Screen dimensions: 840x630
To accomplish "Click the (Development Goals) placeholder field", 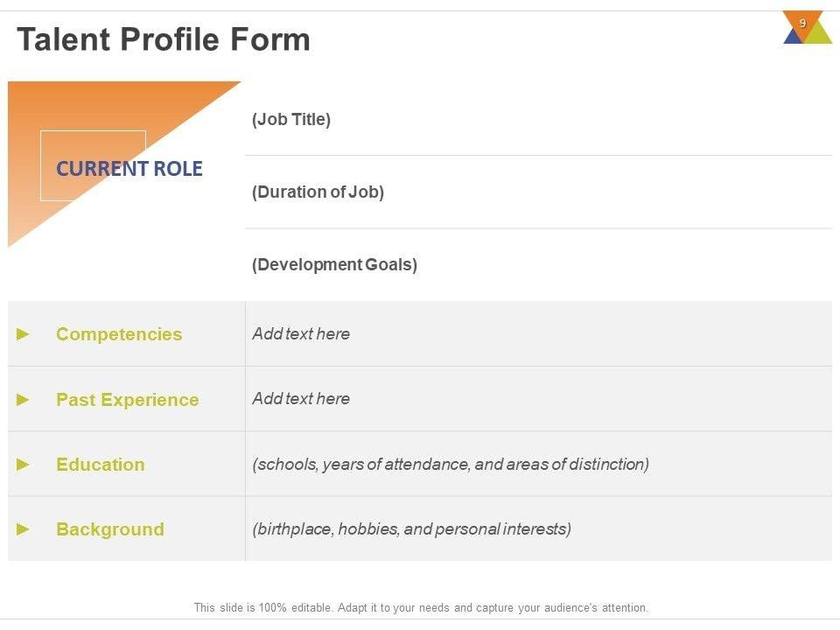I will click(334, 265).
